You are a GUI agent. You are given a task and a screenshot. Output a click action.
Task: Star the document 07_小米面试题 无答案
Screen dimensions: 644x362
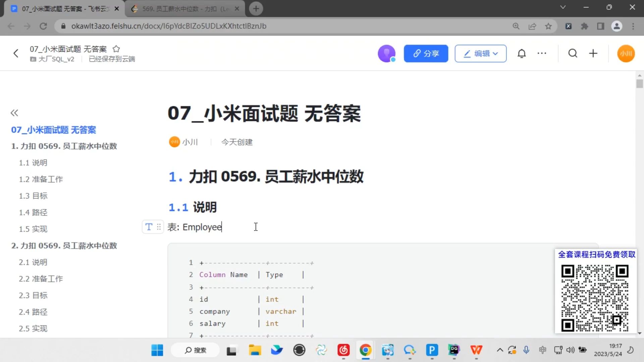116,49
